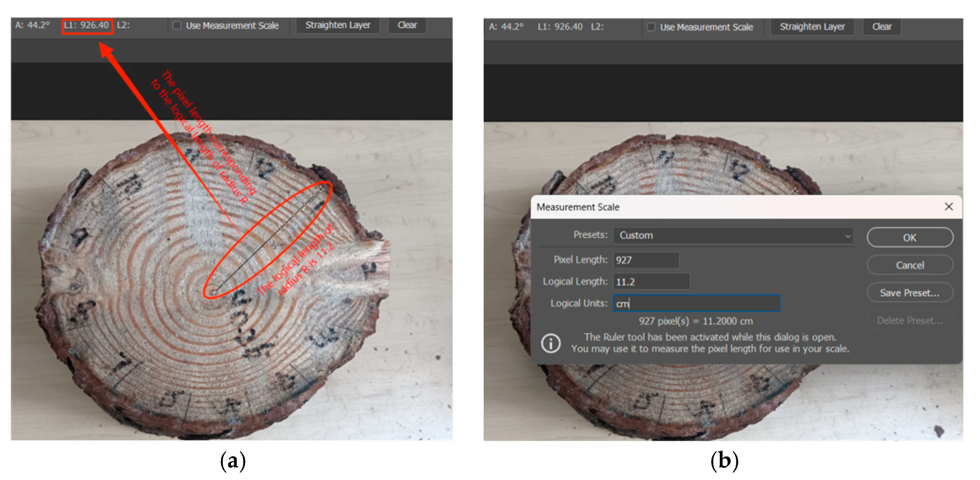Focus the Logical Units text field
980x480 pixels.
[x=696, y=304]
